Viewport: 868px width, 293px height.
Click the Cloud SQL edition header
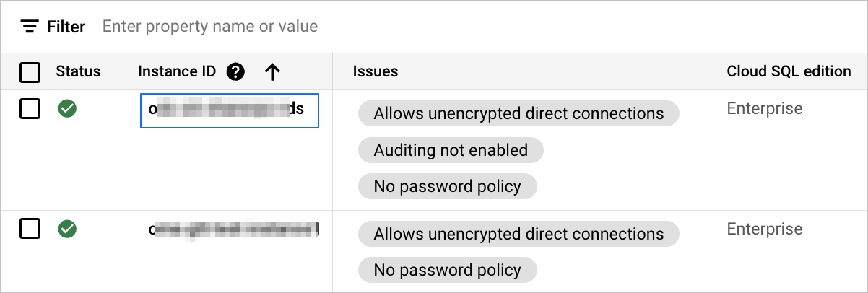click(789, 71)
